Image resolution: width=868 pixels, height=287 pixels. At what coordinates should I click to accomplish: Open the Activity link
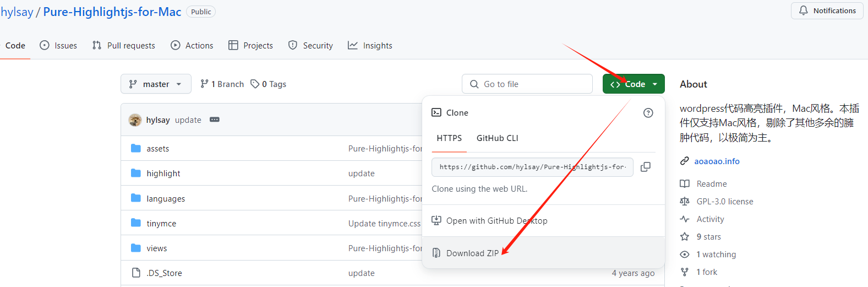(x=710, y=219)
